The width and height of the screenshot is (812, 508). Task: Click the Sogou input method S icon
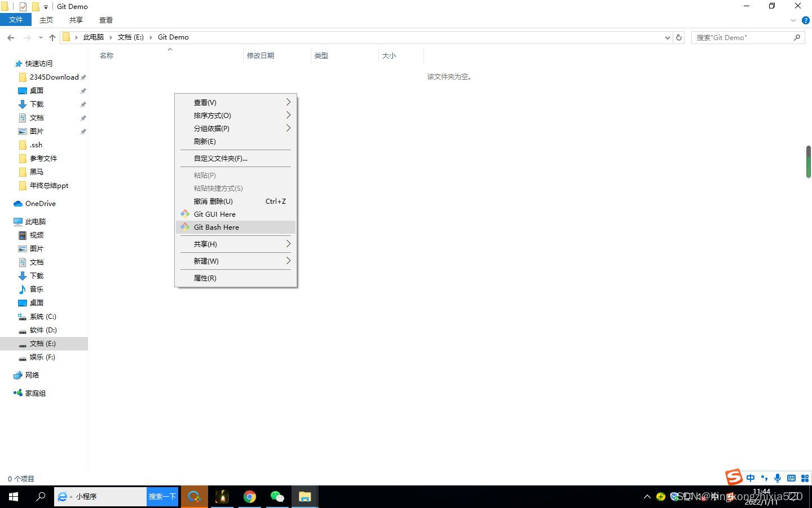tap(734, 478)
